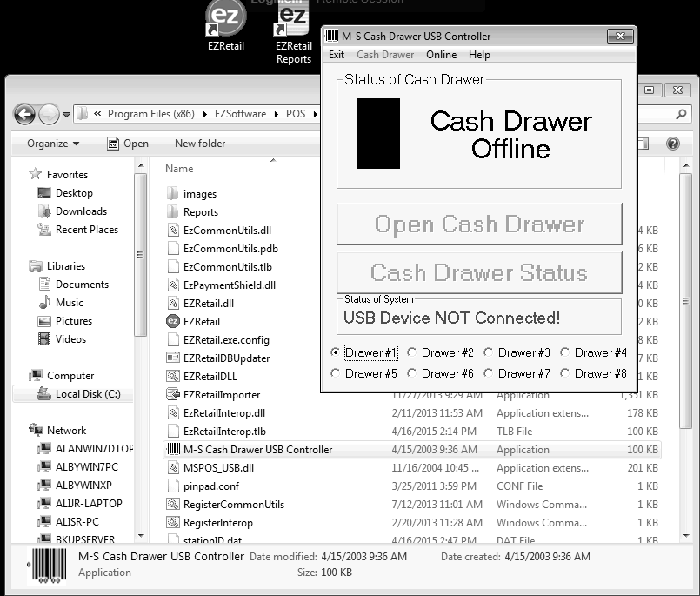The width and height of the screenshot is (700, 596).
Task: Click navigation pane scroll up arrow
Action: coord(141,166)
